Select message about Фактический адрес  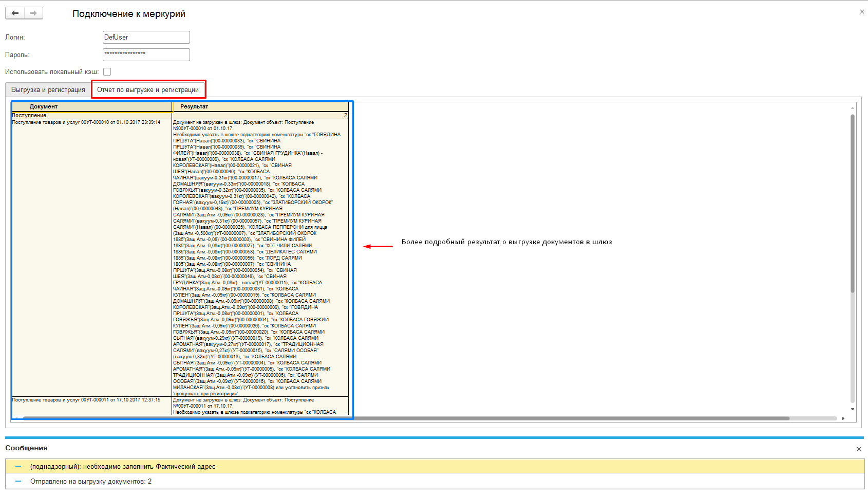click(x=435, y=467)
